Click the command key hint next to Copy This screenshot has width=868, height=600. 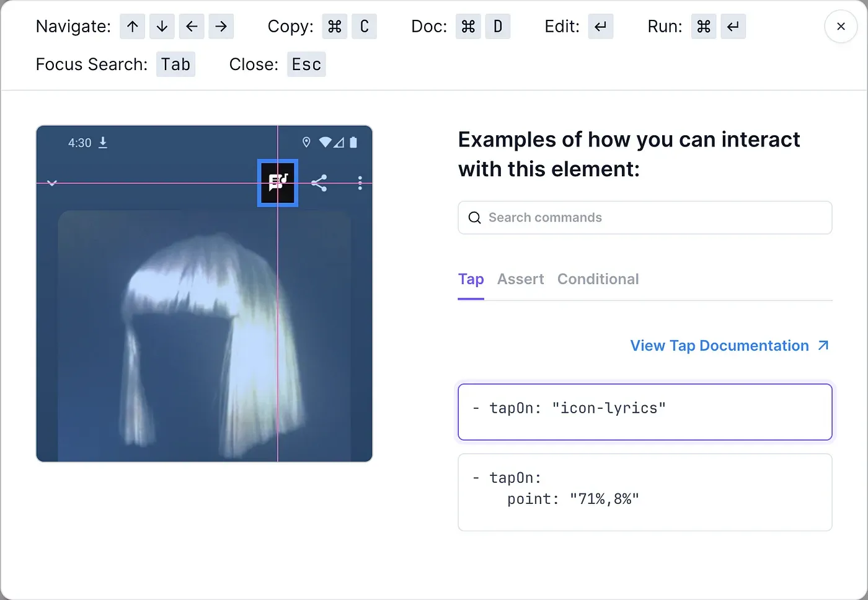point(335,27)
